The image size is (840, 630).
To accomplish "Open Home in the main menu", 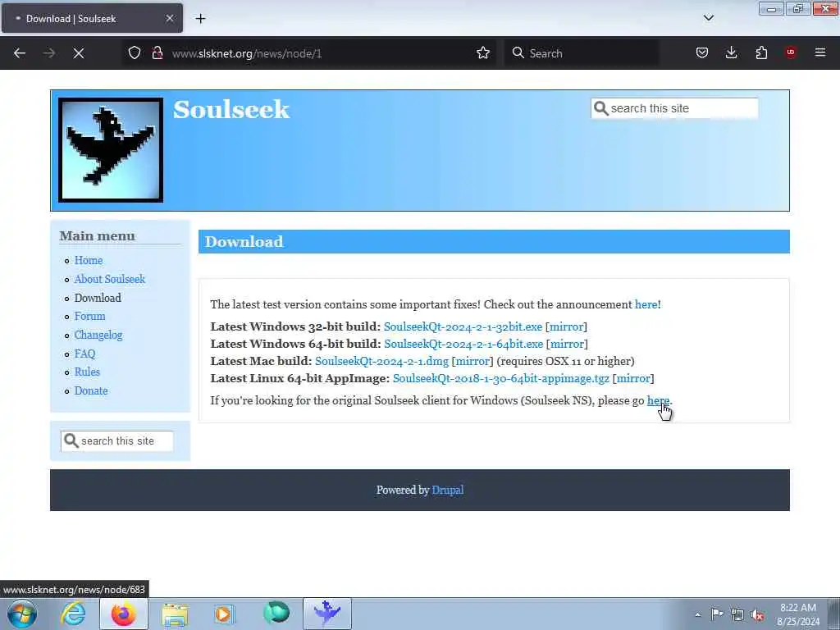I will pyautogui.click(x=89, y=260).
